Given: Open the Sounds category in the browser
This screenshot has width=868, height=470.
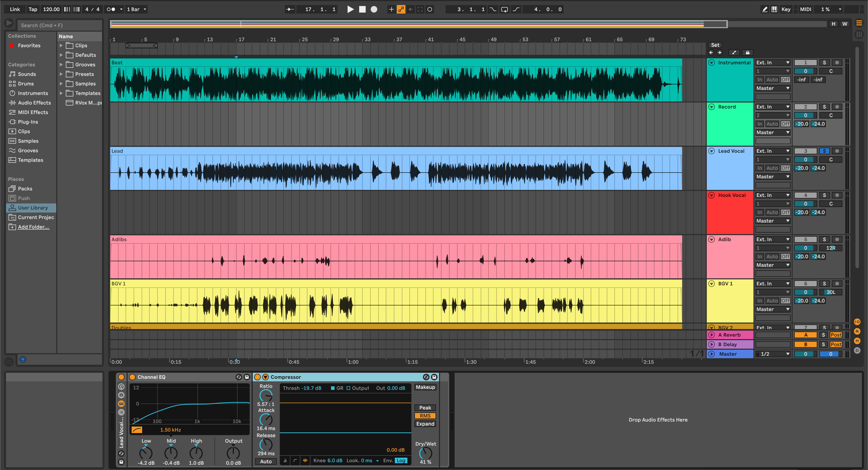Looking at the screenshot, I should click(x=26, y=74).
